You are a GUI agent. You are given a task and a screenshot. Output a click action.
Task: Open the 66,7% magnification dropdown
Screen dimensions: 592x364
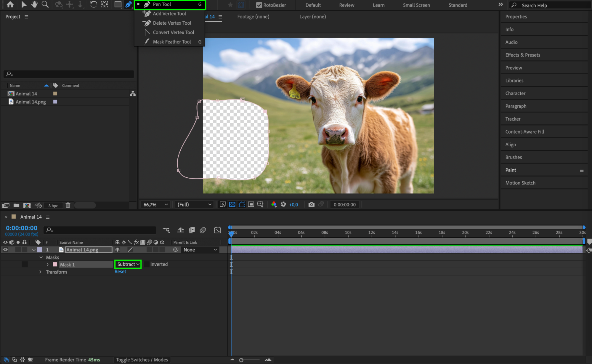point(155,204)
